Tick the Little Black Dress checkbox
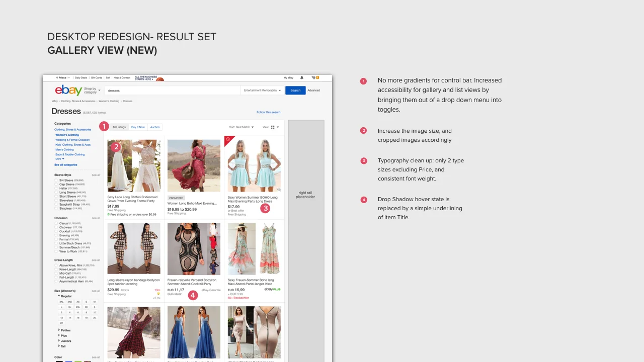The height and width of the screenshot is (362, 644). [x=56, y=243]
